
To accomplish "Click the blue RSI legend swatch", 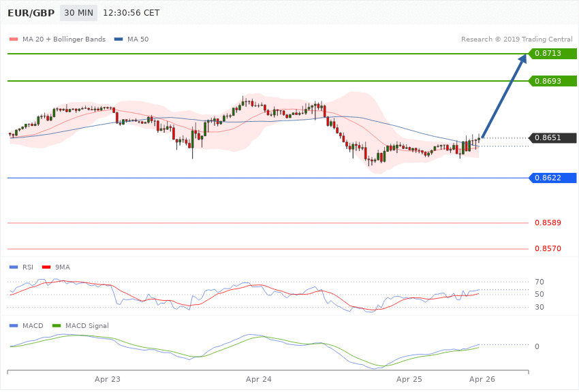I will pos(14,267).
